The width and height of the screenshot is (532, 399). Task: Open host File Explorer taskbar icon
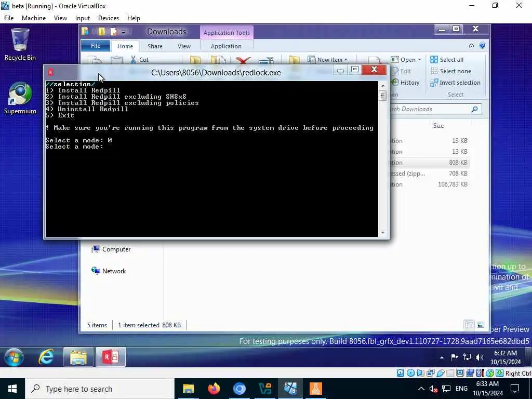pyautogui.click(x=188, y=389)
